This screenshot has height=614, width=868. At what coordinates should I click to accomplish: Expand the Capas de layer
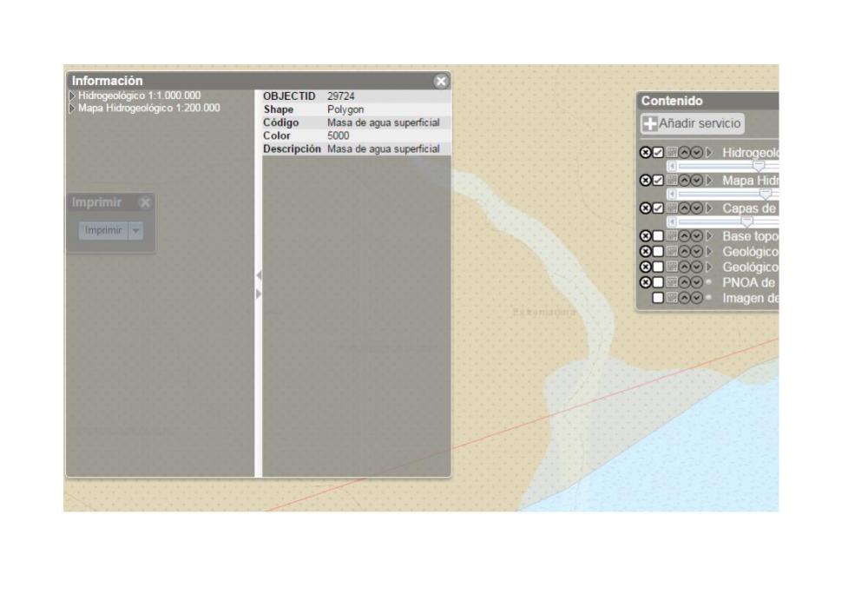point(709,208)
